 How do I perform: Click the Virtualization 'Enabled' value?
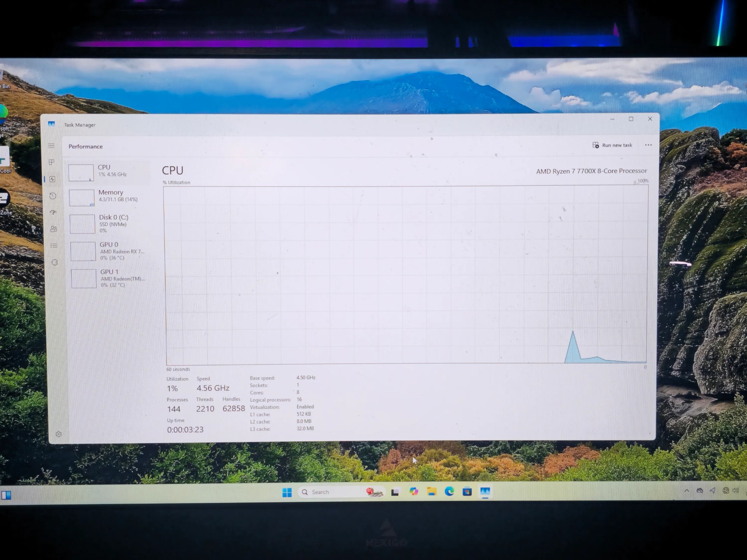pyautogui.click(x=305, y=407)
